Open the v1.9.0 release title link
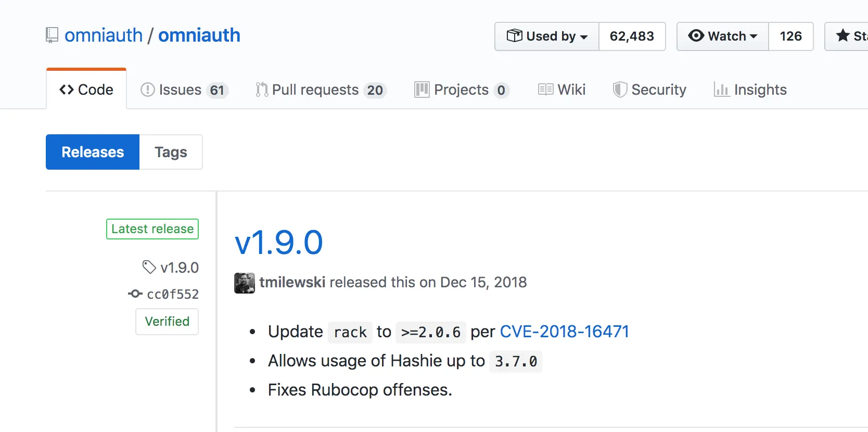This screenshot has width=868, height=432. [278, 243]
